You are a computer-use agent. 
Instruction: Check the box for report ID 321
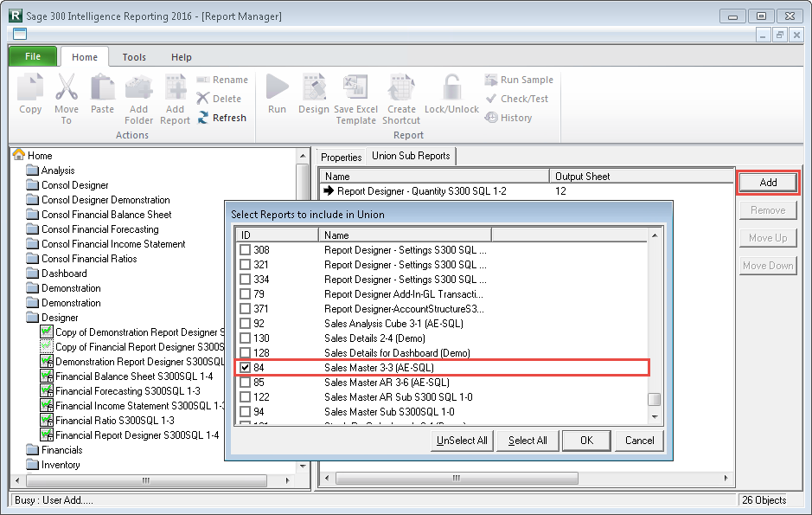click(245, 265)
